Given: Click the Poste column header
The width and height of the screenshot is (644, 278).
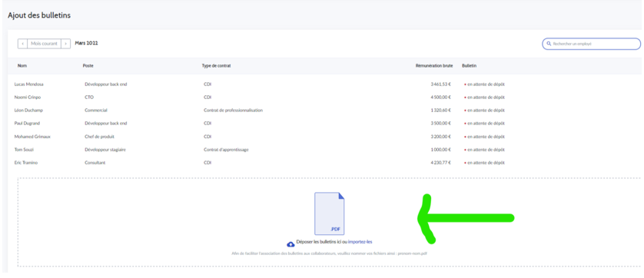Looking at the screenshot, I should [88, 66].
